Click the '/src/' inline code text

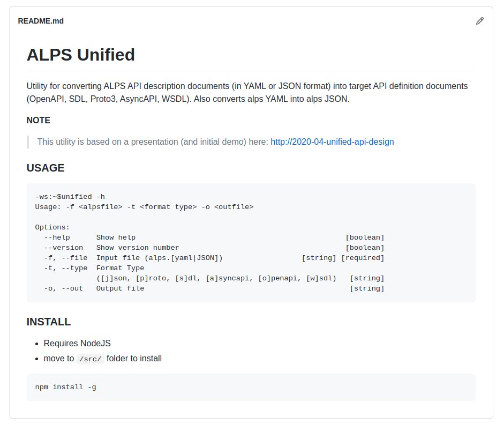click(91, 359)
